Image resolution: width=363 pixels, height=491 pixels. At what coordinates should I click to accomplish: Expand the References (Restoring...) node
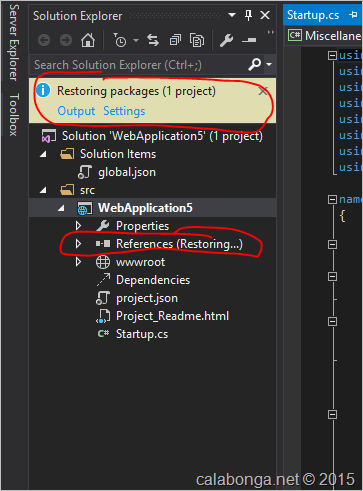(78, 244)
